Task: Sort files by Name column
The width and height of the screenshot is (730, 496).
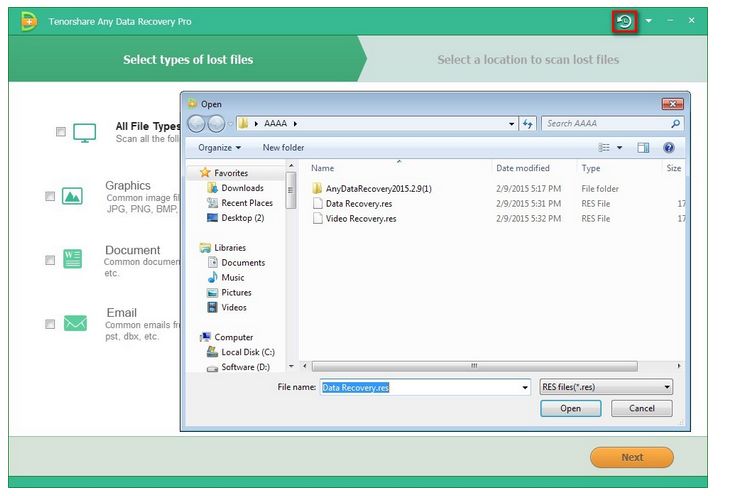Action: click(x=323, y=168)
